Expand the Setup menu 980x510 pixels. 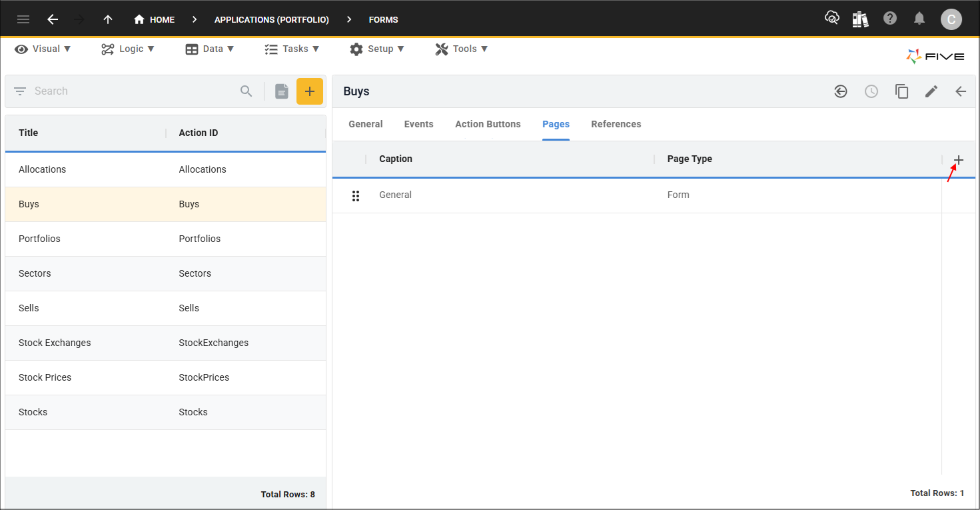point(377,49)
